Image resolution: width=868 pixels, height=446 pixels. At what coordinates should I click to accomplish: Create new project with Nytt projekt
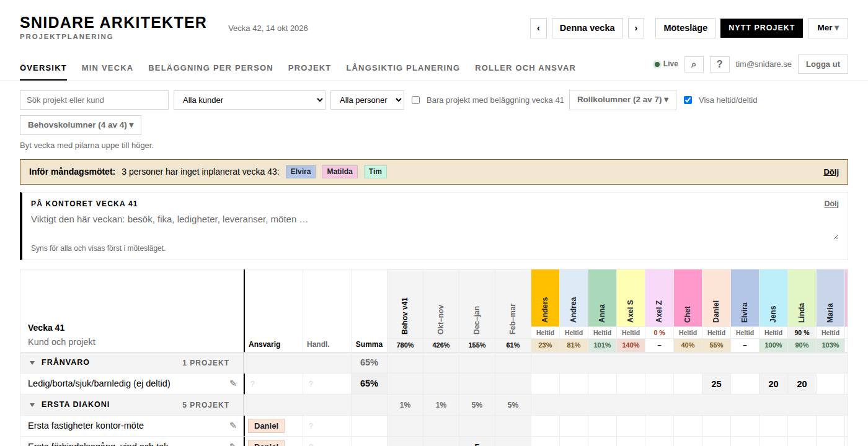click(x=761, y=28)
